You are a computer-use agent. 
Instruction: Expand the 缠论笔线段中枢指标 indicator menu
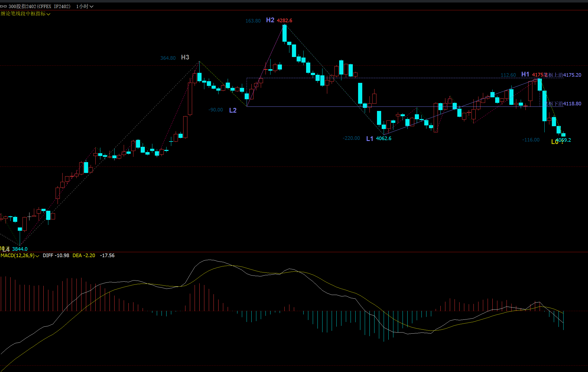tap(25, 14)
